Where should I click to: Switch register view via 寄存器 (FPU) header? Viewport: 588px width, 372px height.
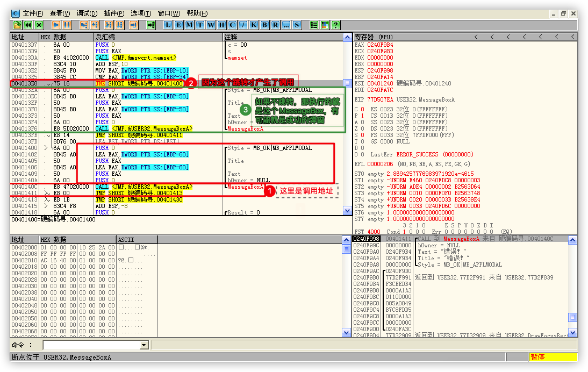pyautogui.click(x=374, y=37)
